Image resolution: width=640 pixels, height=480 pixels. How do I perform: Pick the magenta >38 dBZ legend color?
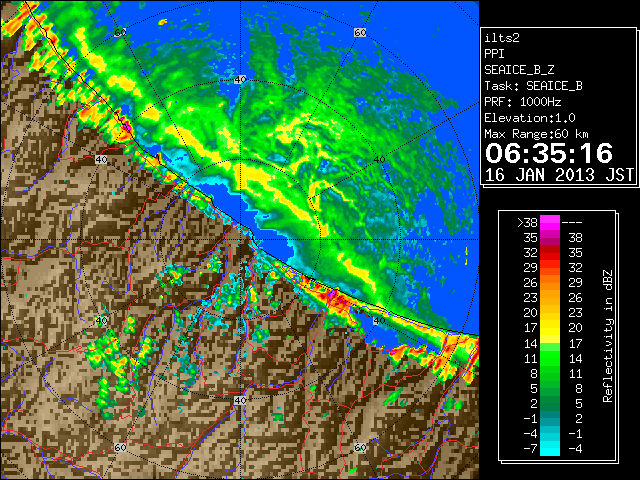click(550, 223)
